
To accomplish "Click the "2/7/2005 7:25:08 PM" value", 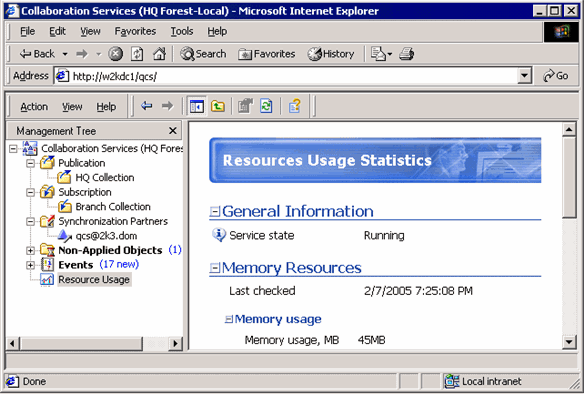I will [418, 291].
